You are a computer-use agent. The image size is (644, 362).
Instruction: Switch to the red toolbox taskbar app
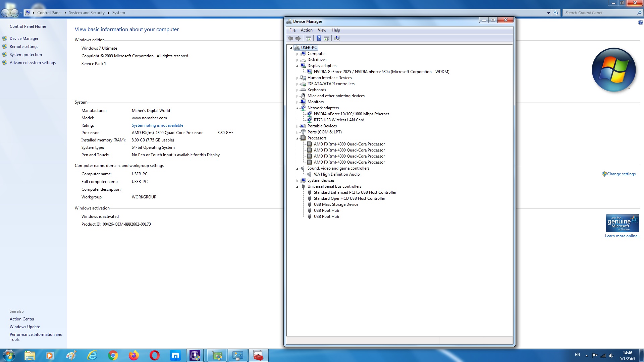coord(258,355)
